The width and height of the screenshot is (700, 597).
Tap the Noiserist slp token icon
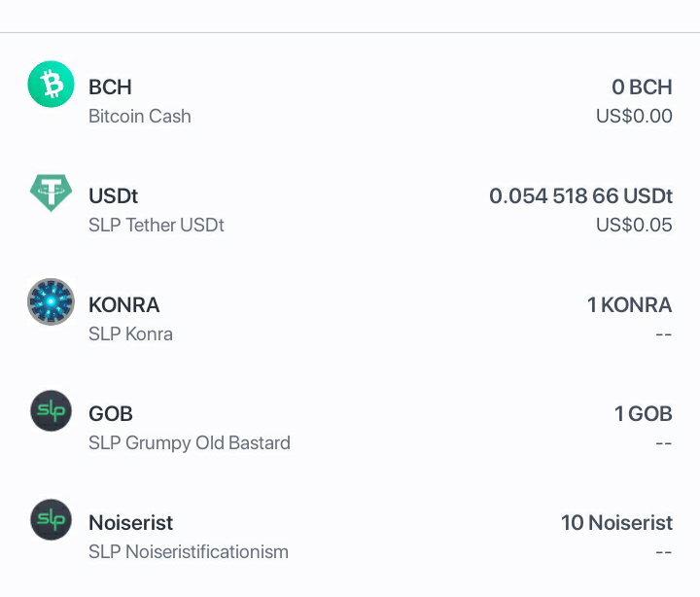tap(51, 520)
